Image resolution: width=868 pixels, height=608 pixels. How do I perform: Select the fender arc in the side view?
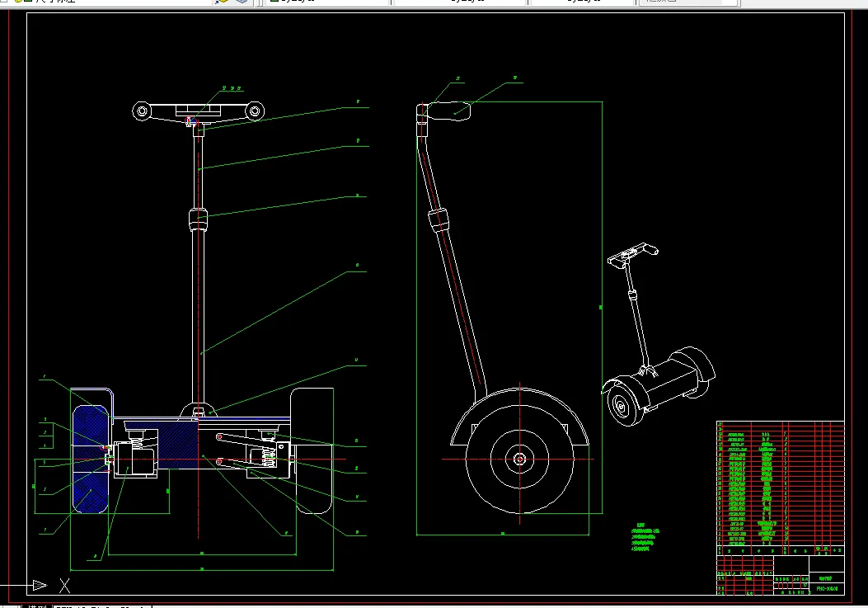tap(519, 416)
